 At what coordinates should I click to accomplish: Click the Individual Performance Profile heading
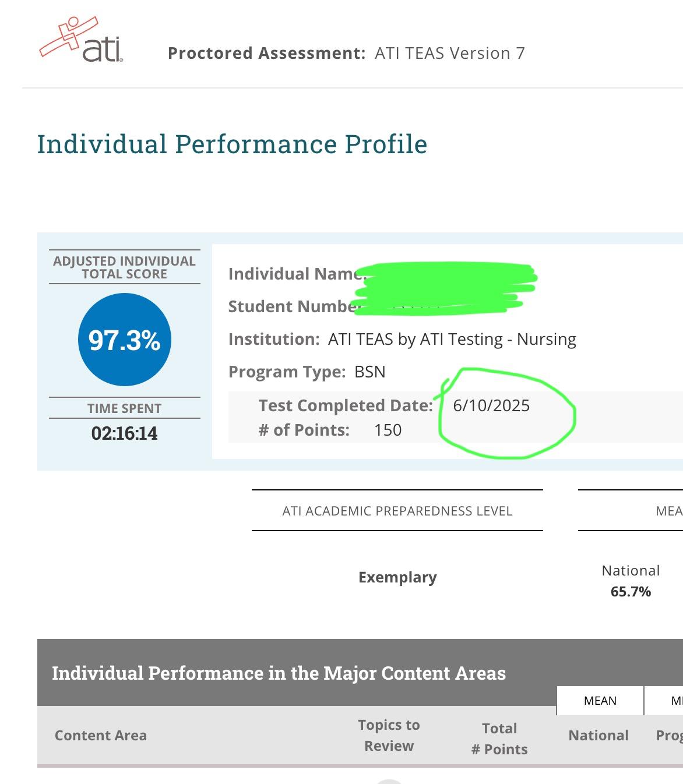coord(232,144)
